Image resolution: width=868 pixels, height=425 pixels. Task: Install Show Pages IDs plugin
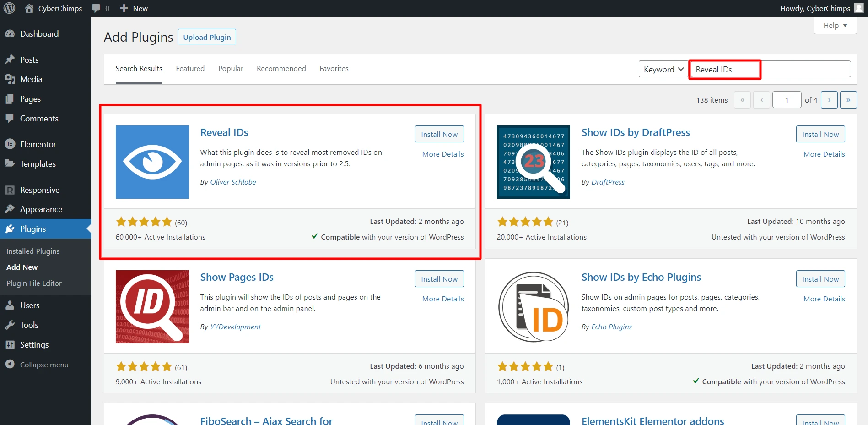[439, 279]
